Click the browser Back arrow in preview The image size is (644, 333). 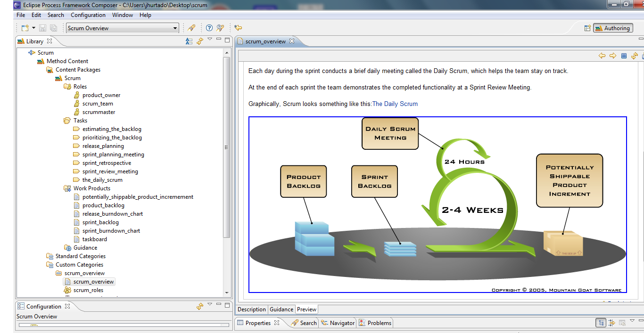(x=602, y=56)
